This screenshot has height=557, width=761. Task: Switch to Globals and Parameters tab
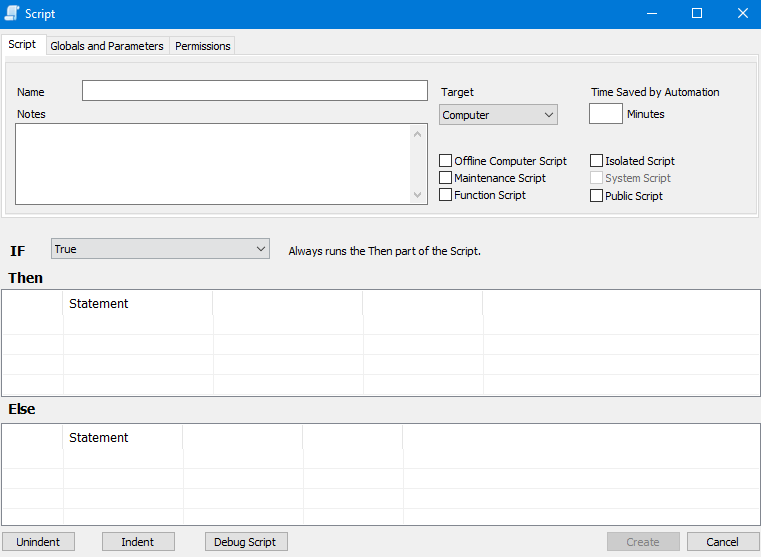106,46
